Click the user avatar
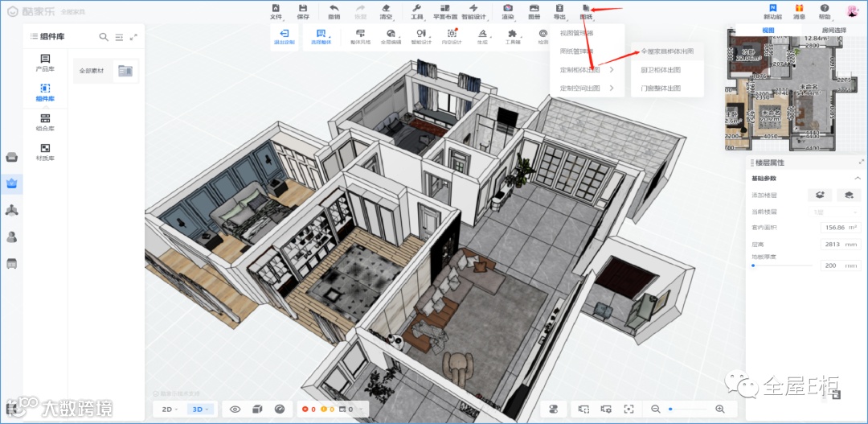868x424 pixels. (852, 10)
